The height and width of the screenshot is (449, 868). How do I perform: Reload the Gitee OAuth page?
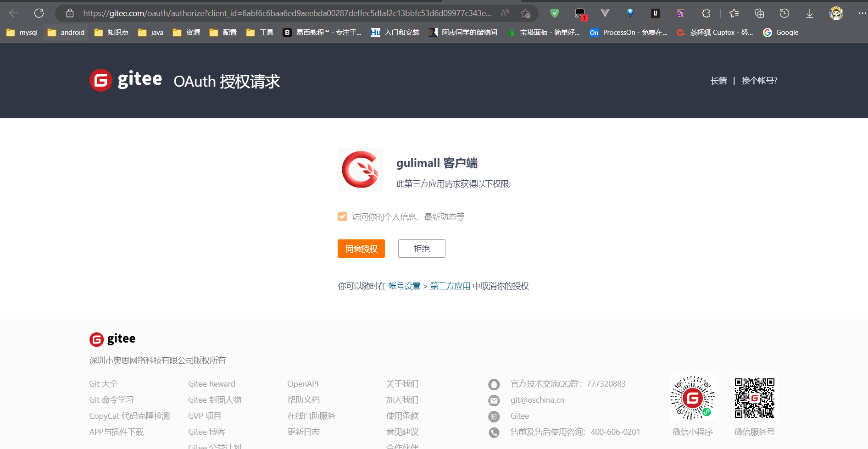point(39,13)
